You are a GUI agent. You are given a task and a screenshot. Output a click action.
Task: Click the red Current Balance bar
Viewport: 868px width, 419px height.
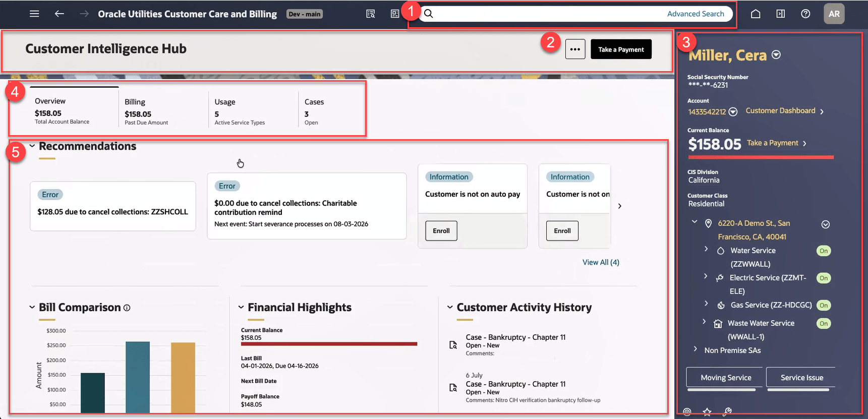click(x=329, y=344)
